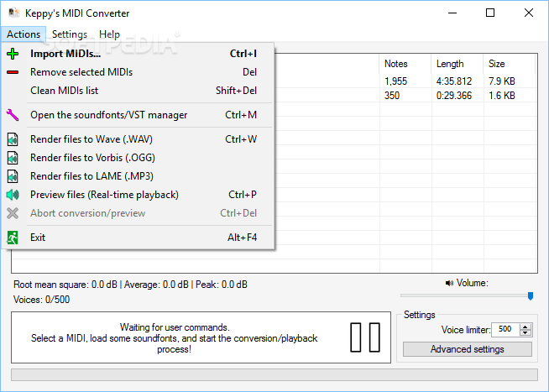Click the pink wrench soundfonts manager icon

[x=13, y=115]
